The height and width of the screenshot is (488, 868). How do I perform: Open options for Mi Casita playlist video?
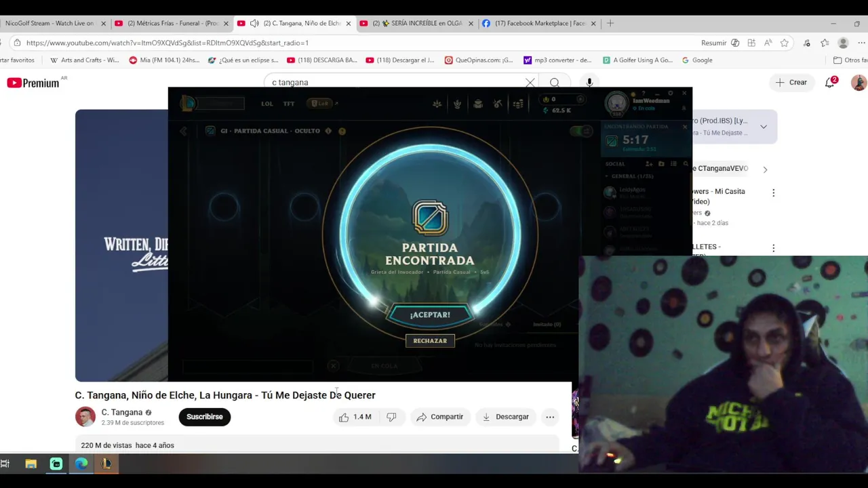click(773, 192)
